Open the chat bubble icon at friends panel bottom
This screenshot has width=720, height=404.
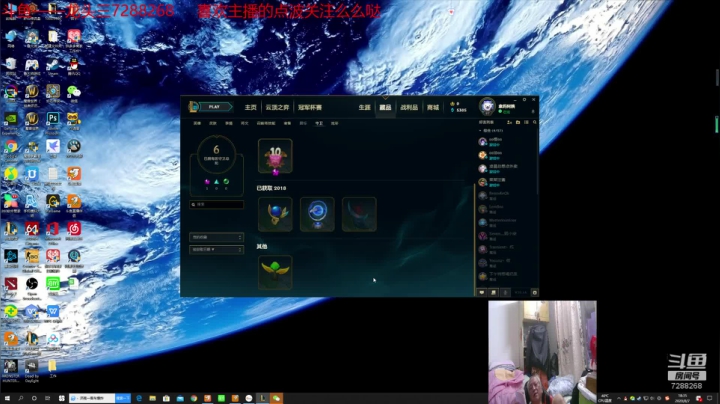pos(482,292)
